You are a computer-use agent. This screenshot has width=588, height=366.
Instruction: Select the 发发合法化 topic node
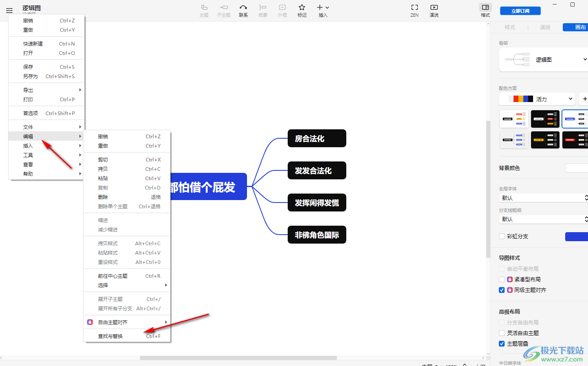(317, 170)
